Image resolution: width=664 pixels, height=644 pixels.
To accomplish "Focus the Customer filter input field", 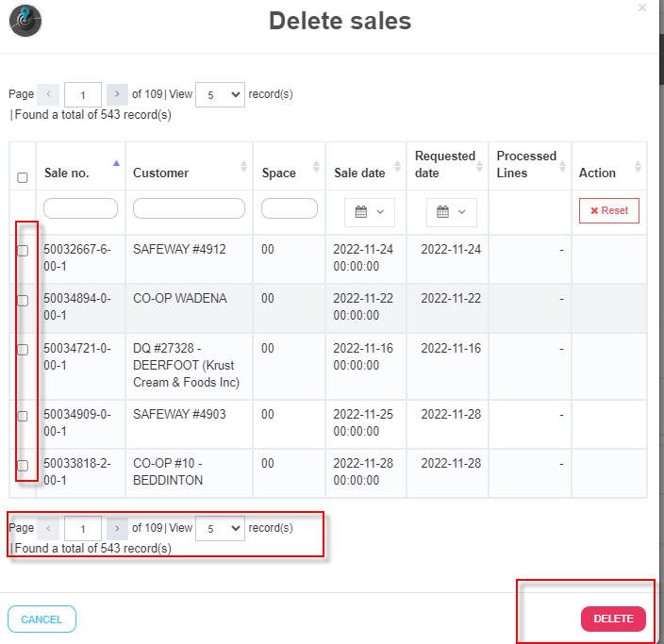I will point(189,208).
